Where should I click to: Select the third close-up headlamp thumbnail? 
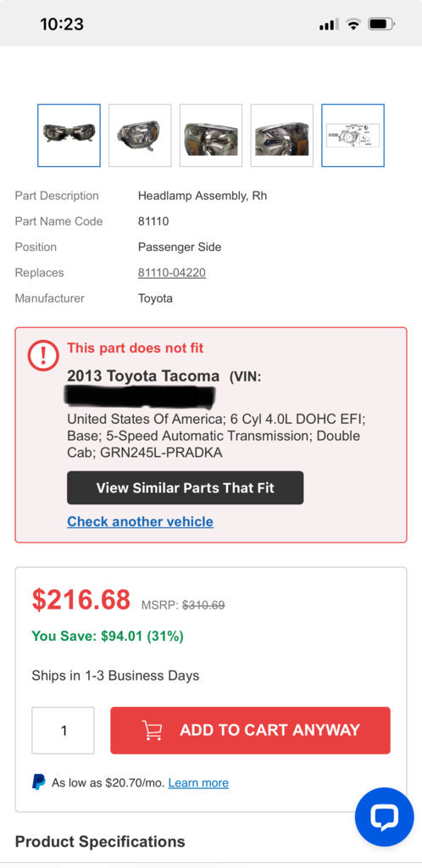point(211,135)
